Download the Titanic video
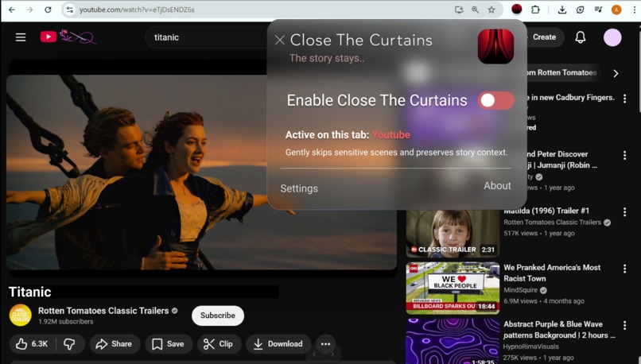Viewport: 641px width, 364px height. pyautogui.click(x=278, y=344)
